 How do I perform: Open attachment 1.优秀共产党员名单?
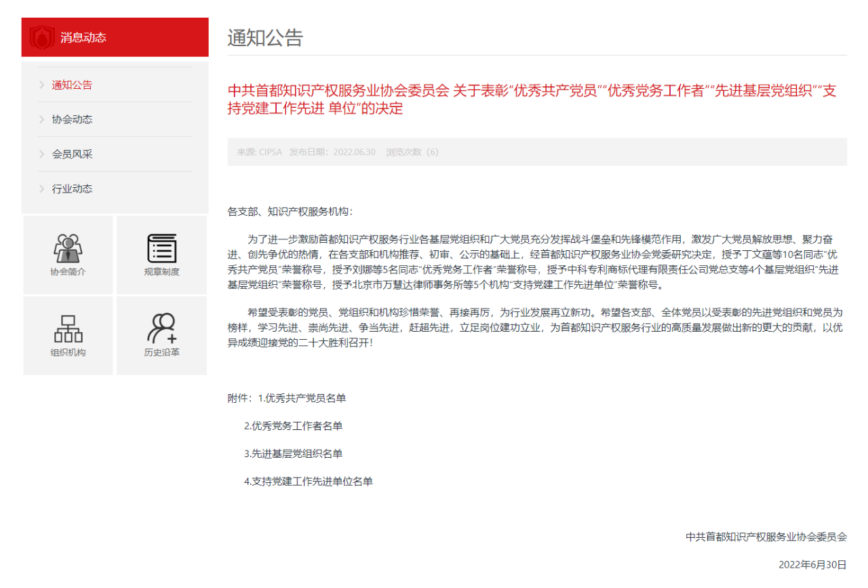pos(302,399)
